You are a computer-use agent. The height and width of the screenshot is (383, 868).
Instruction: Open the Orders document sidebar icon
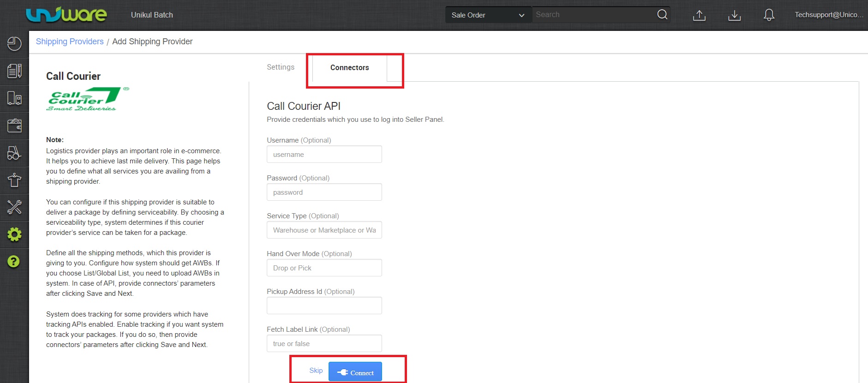tap(14, 71)
